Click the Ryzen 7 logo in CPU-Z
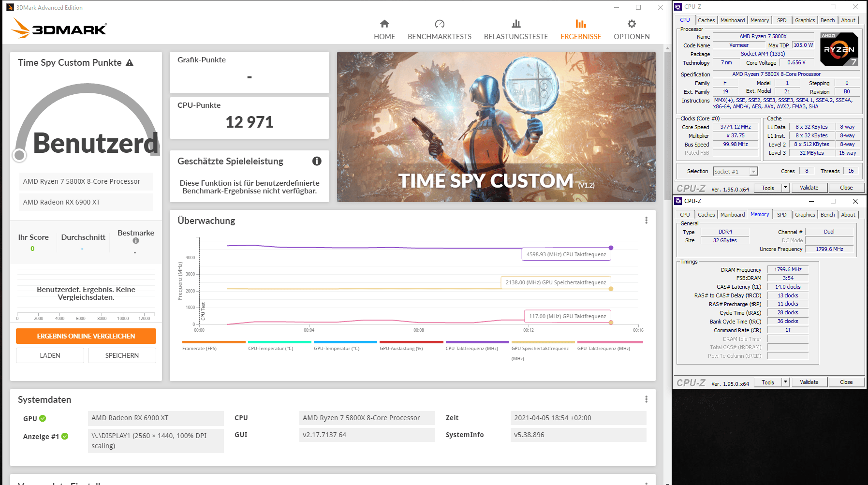The image size is (868, 485). [x=839, y=49]
